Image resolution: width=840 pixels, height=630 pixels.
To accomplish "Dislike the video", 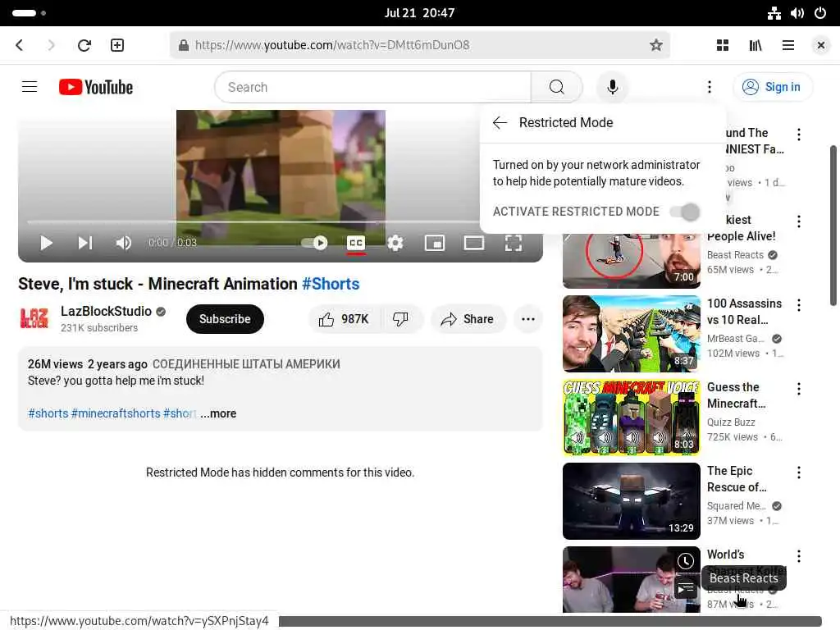I will click(400, 319).
